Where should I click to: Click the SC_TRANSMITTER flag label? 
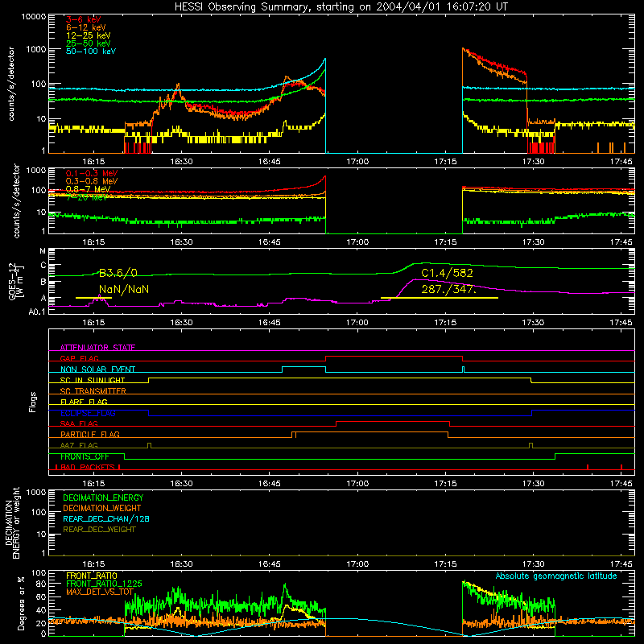point(93,391)
